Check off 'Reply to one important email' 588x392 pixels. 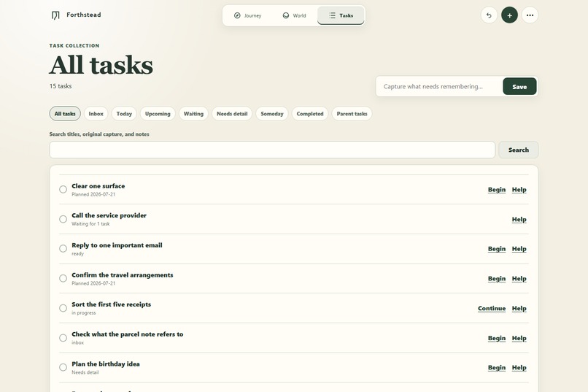[63, 249]
